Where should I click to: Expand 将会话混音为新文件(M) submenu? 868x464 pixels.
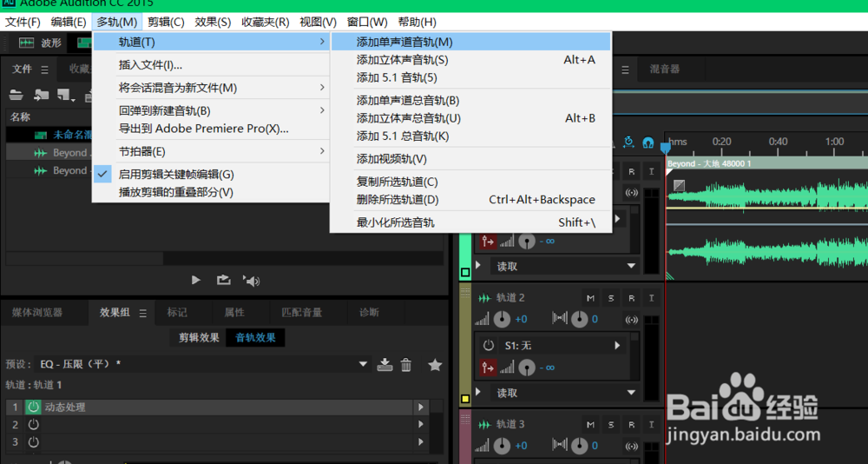tap(210, 88)
